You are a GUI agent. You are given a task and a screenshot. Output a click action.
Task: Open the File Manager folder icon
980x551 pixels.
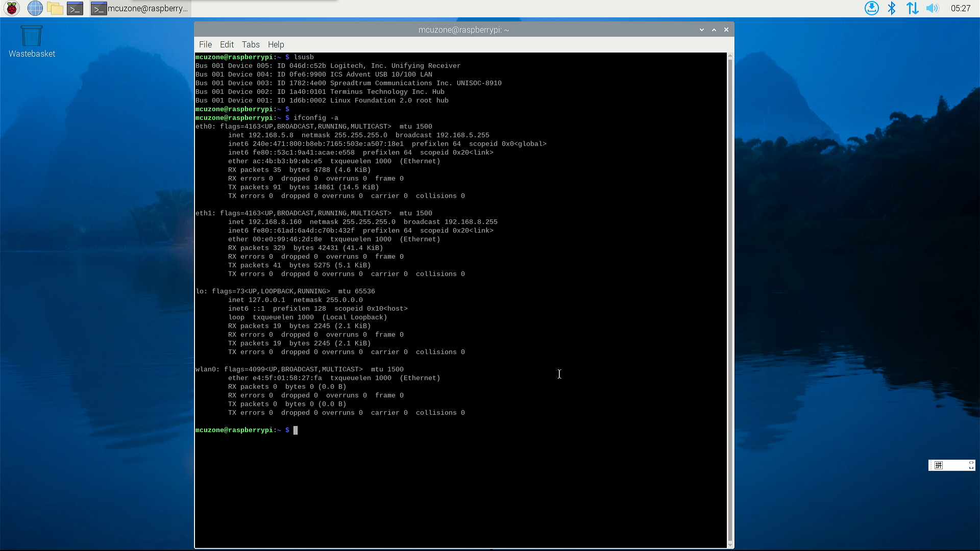tap(55, 8)
